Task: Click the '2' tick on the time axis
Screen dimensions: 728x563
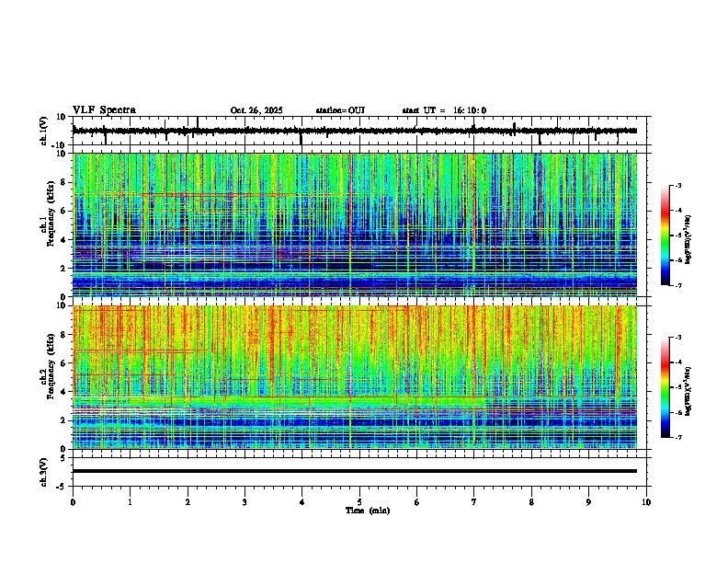Action: (x=188, y=502)
